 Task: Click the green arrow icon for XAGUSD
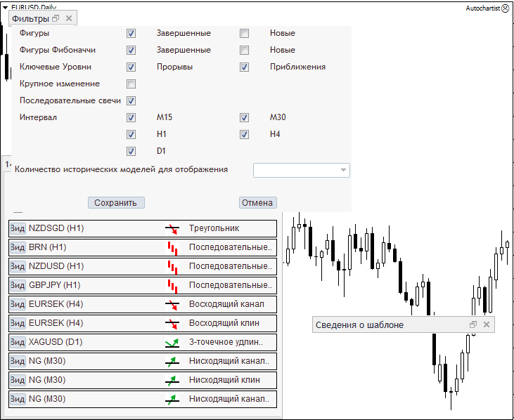click(172, 342)
